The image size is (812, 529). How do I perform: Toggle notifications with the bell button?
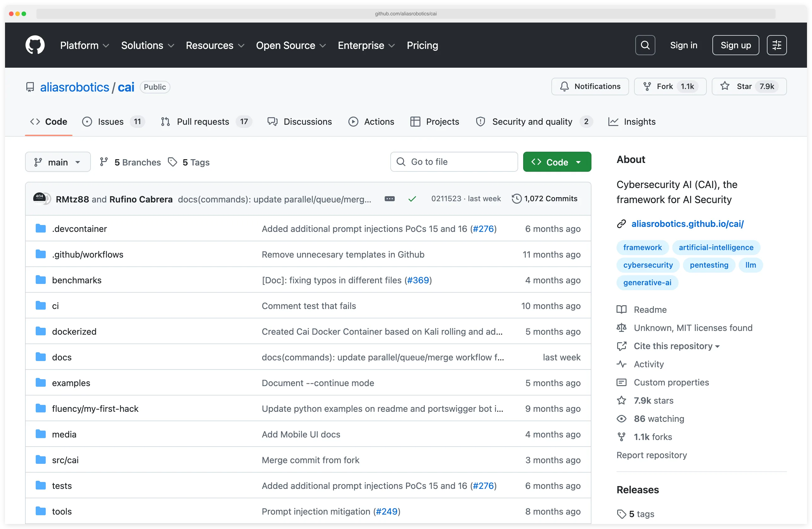pos(590,86)
